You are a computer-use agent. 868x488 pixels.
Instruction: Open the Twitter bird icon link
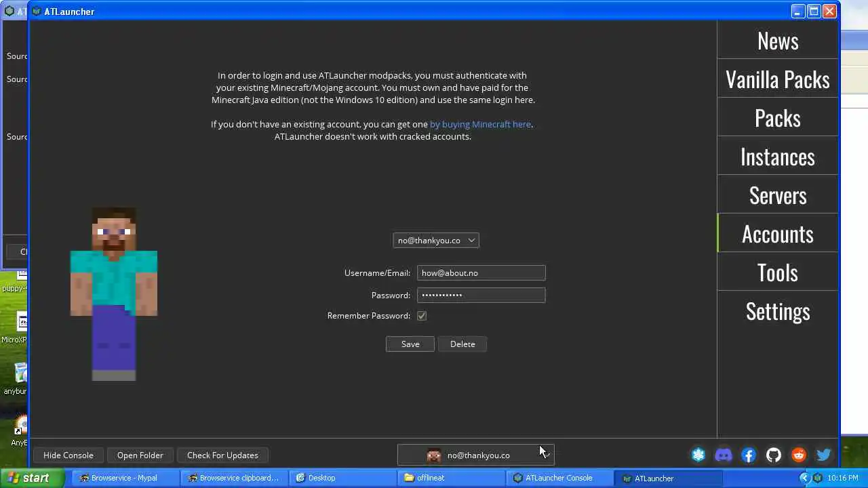pyautogui.click(x=824, y=455)
